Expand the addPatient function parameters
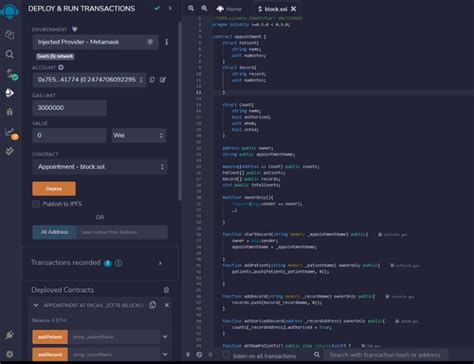Screen dimensions: 474x364 pos(165,337)
